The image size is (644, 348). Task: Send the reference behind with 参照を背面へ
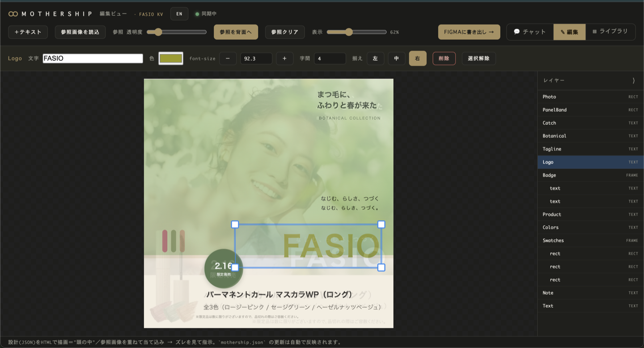[236, 32]
